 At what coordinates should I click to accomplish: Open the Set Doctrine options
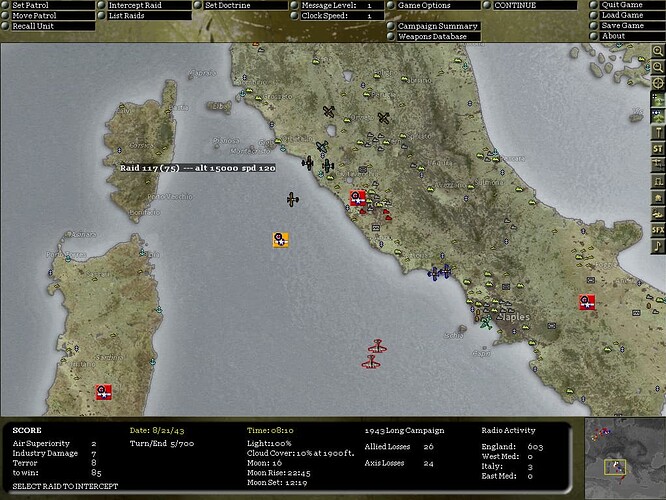[228, 5]
